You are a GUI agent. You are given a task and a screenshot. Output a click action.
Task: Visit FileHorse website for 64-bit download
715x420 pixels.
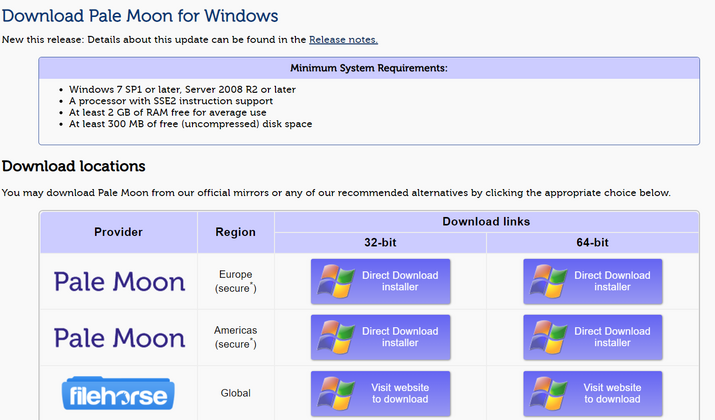click(x=592, y=393)
